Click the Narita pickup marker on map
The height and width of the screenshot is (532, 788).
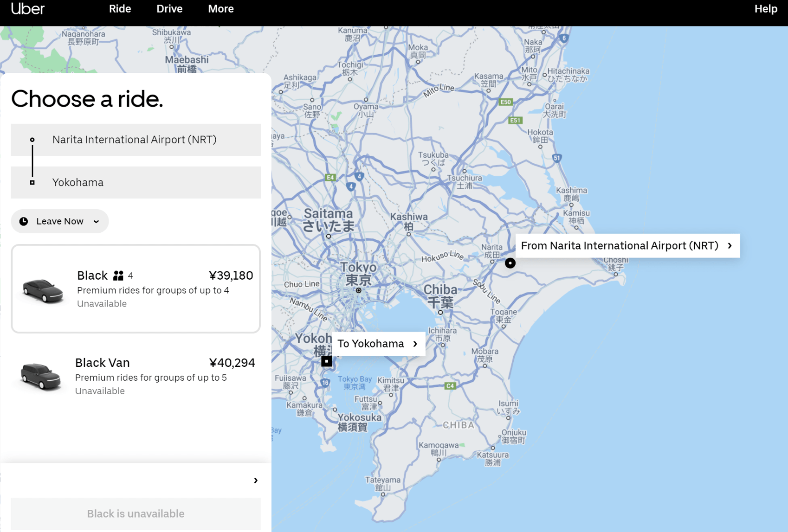pyautogui.click(x=510, y=263)
